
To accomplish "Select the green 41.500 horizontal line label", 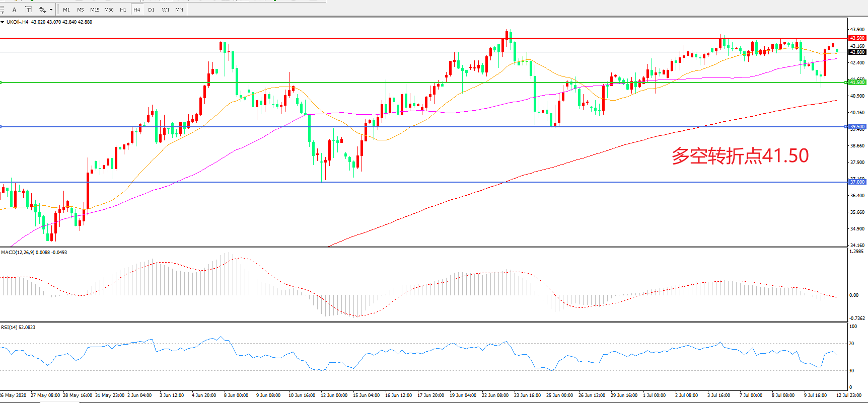I will (857, 82).
